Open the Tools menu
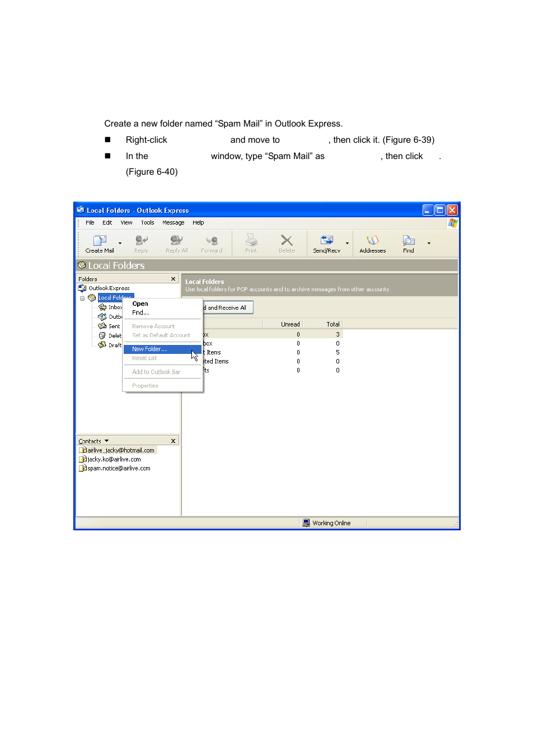Image resolution: width=534 pixels, height=756 pixels. (147, 222)
